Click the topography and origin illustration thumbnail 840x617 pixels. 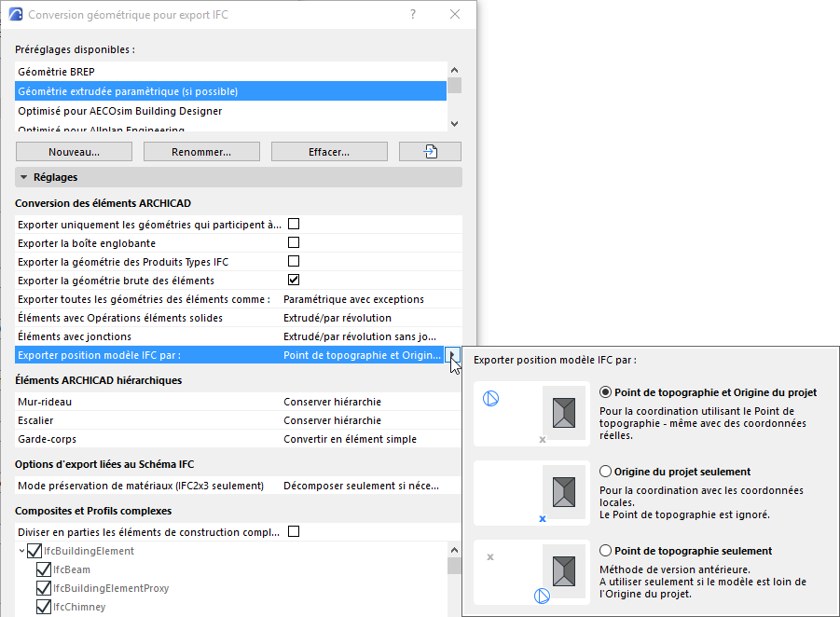pos(531,414)
